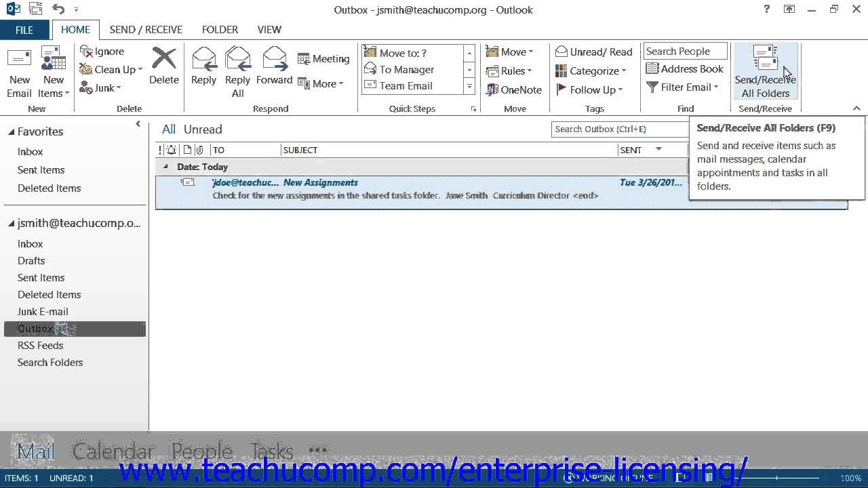Switch to the SEND / RECEIVE tab
Viewport: 868px width, 488px height.
point(146,30)
